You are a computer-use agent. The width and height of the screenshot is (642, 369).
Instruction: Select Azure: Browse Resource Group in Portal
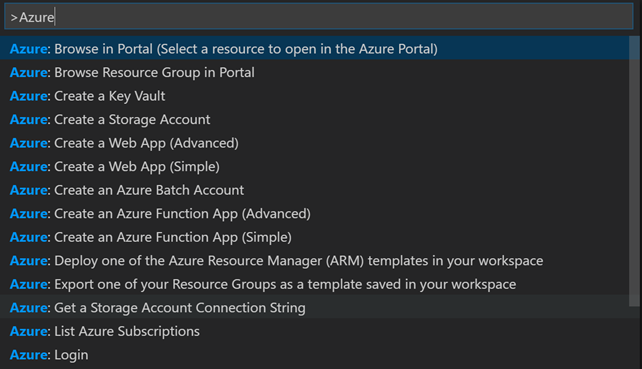(x=314, y=72)
